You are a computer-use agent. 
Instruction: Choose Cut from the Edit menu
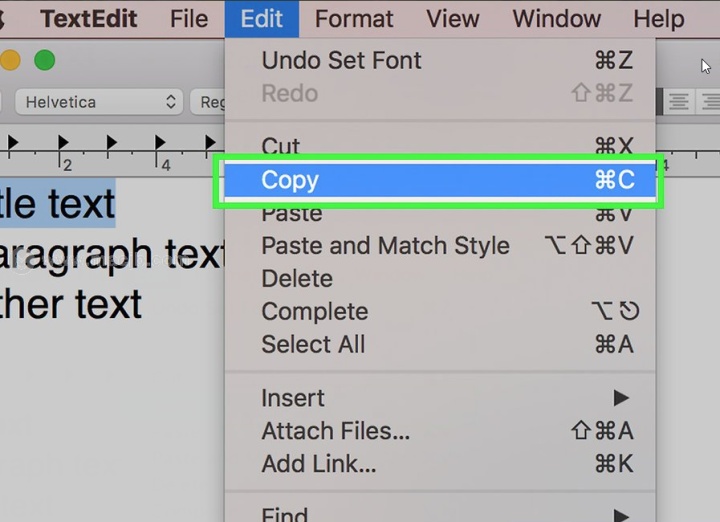tap(440, 146)
